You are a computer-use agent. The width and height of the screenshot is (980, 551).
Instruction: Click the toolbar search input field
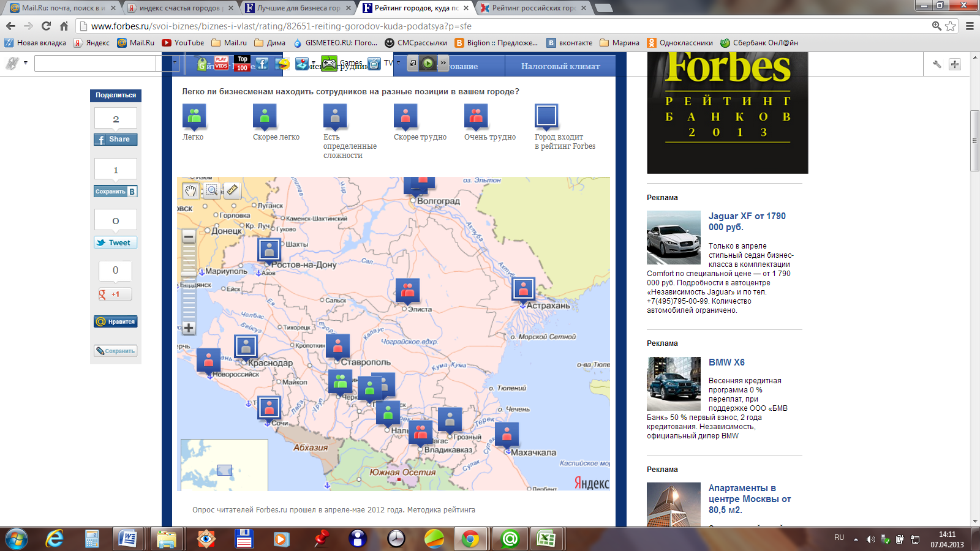pos(95,63)
